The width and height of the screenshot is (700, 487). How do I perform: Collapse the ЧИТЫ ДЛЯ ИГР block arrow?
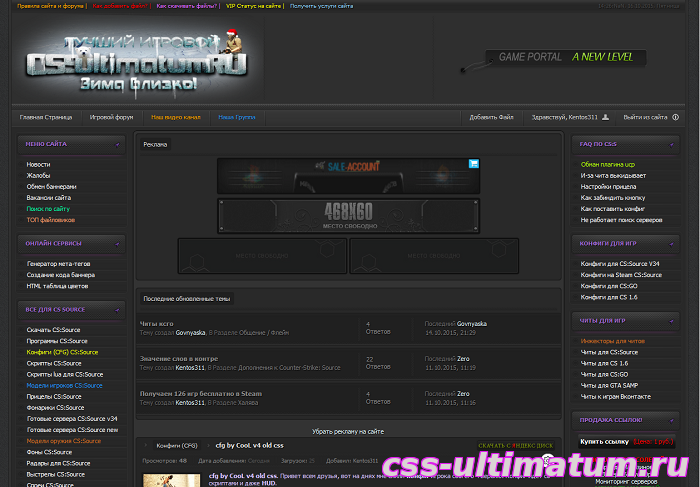tap(671, 321)
